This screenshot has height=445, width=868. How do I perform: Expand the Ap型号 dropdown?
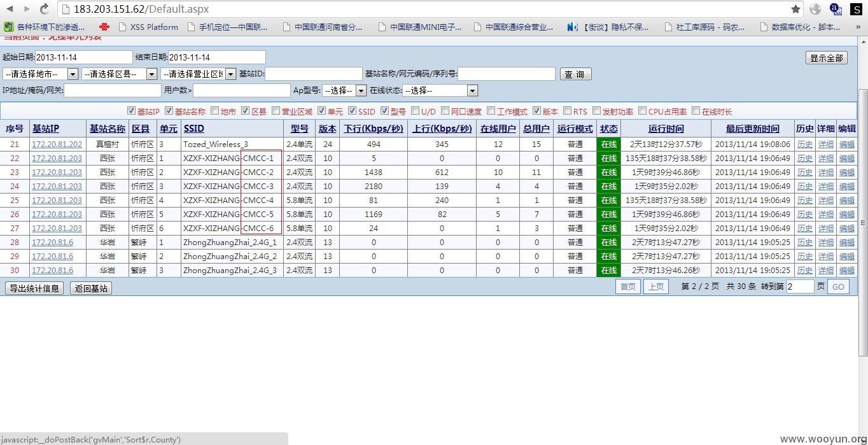pos(344,90)
